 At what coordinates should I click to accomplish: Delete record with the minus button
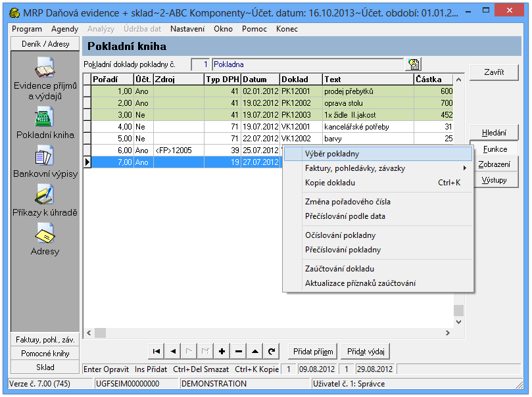(239, 351)
